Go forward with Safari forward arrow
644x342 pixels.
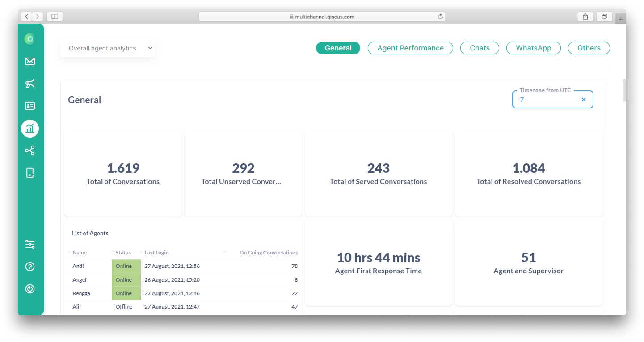tap(38, 17)
